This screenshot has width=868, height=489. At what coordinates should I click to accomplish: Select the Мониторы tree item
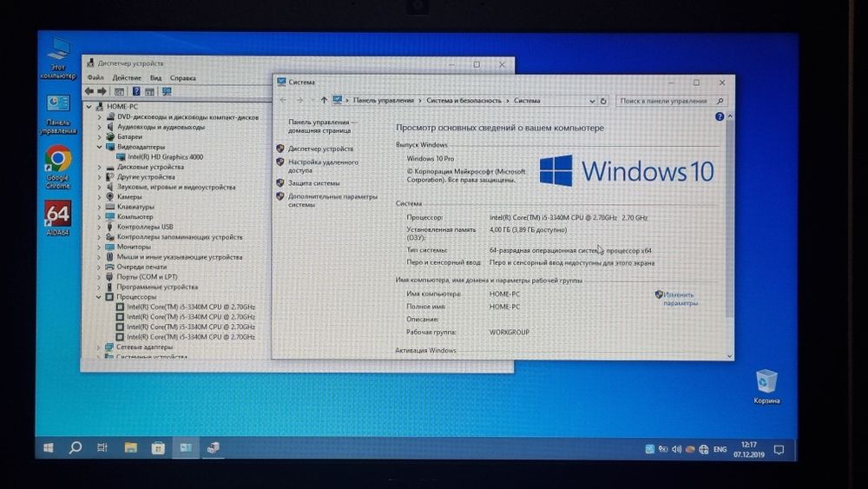pos(134,247)
